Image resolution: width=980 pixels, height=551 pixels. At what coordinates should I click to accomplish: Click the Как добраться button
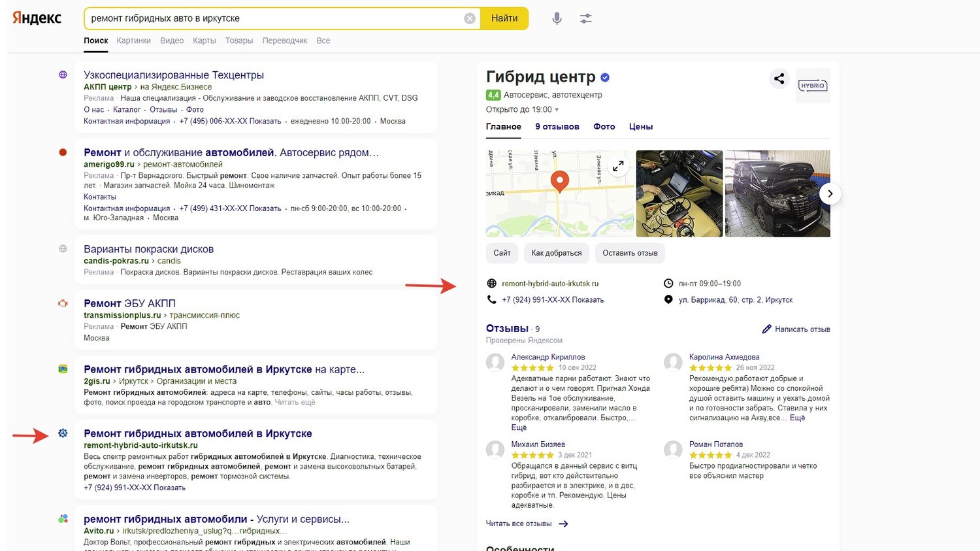(x=557, y=253)
